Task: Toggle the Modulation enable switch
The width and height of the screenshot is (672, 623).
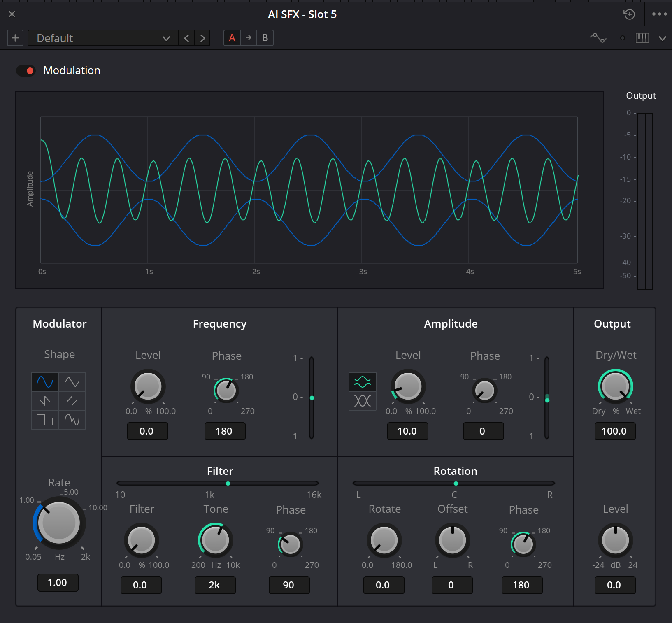Action: 26,71
